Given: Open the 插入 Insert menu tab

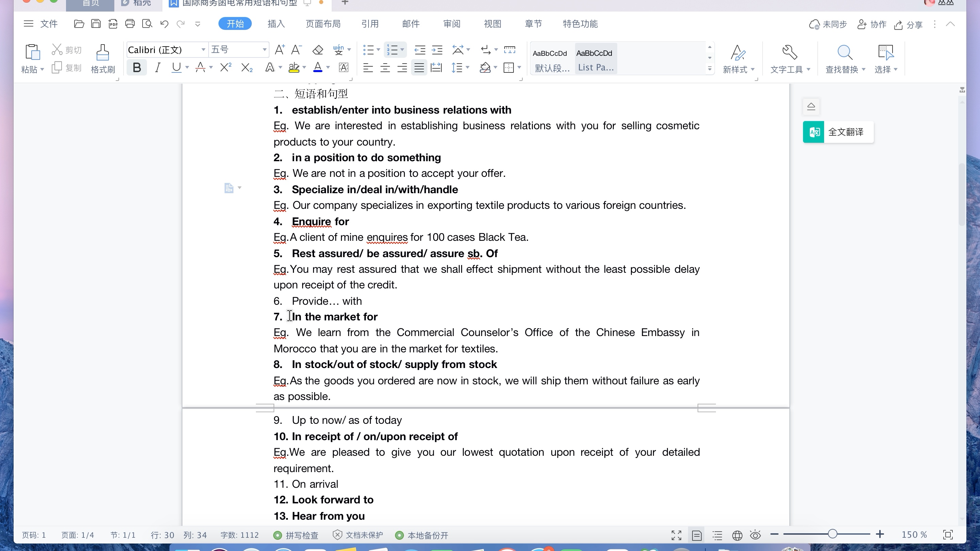Looking at the screenshot, I should (276, 24).
